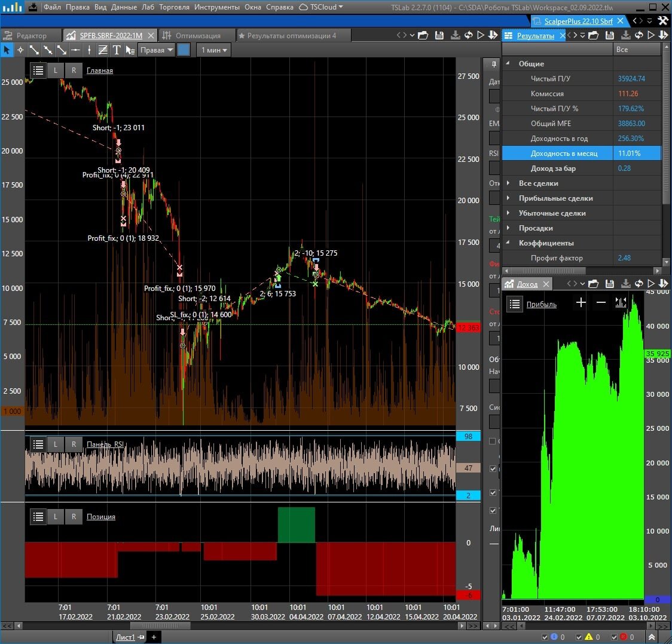Open TSCloud dropdown menu
This screenshot has height=644, width=672.
click(321, 7)
